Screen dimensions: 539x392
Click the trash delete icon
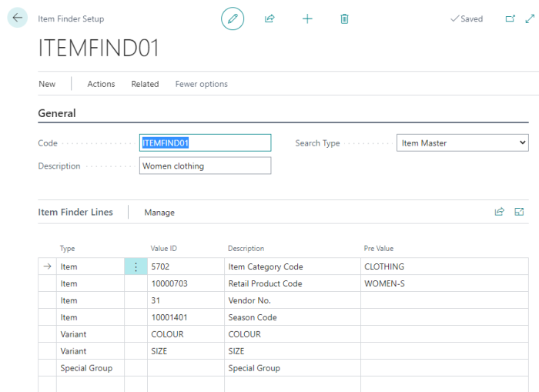point(344,18)
